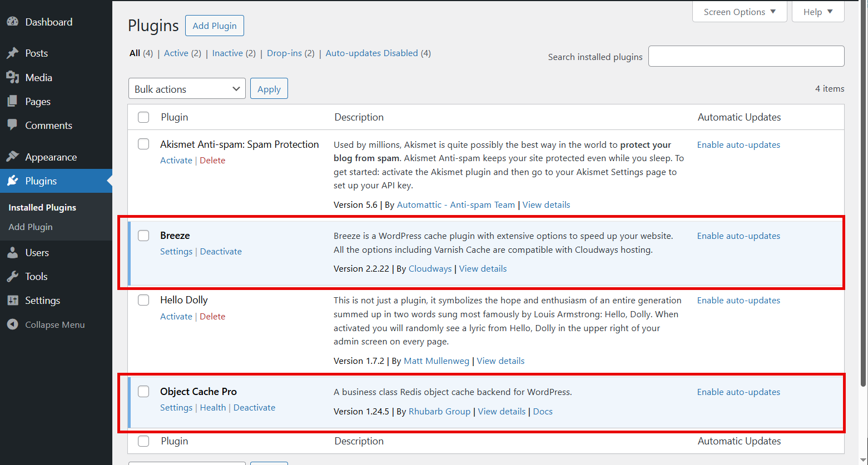Click the Appearance paintbrush icon

tap(12, 157)
